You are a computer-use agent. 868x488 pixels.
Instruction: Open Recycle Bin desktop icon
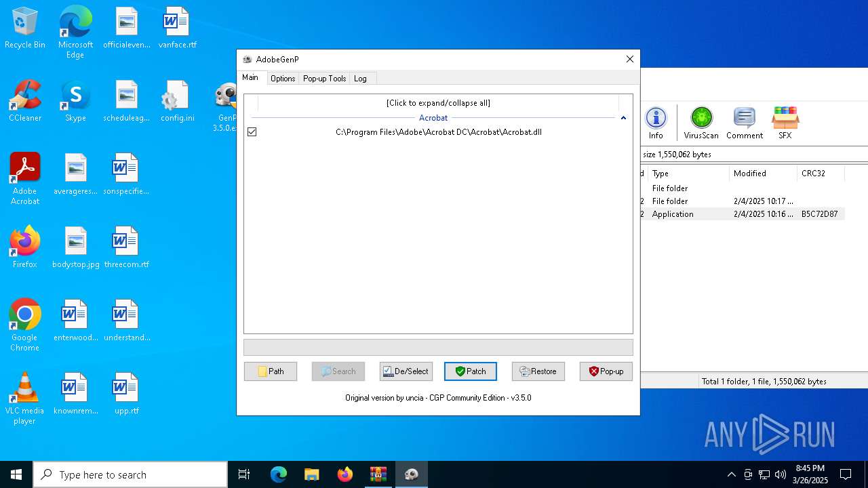click(25, 28)
